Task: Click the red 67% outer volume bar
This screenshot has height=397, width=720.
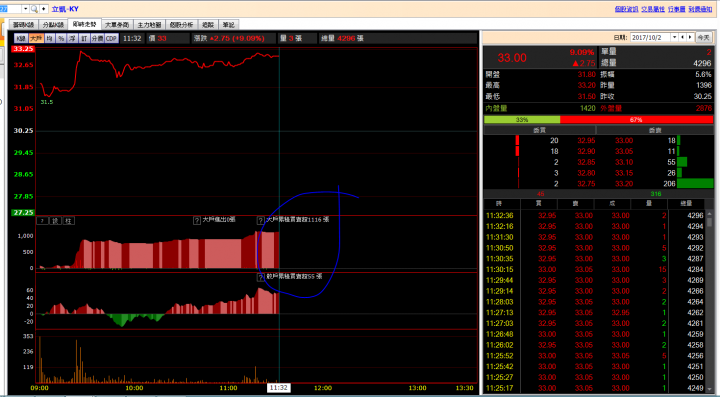Action: pyautogui.click(x=636, y=119)
